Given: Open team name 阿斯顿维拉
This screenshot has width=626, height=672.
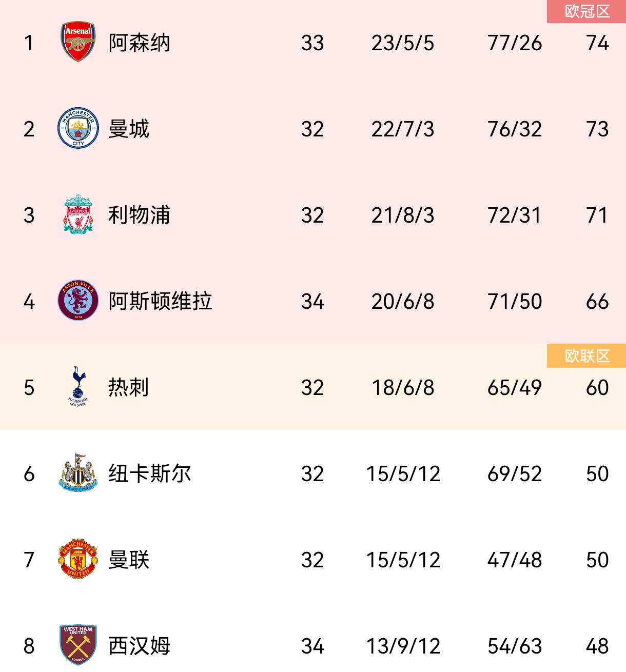Looking at the screenshot, I should point(160,302).
